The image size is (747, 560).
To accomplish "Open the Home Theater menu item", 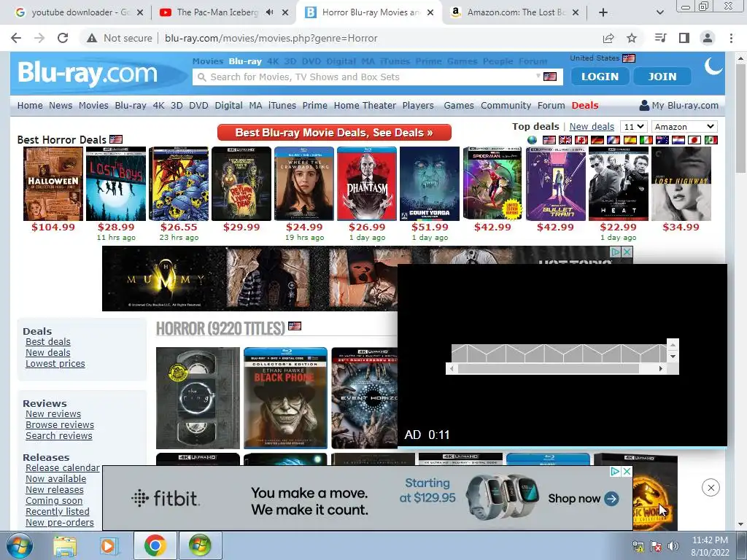I will coord(365,105).
